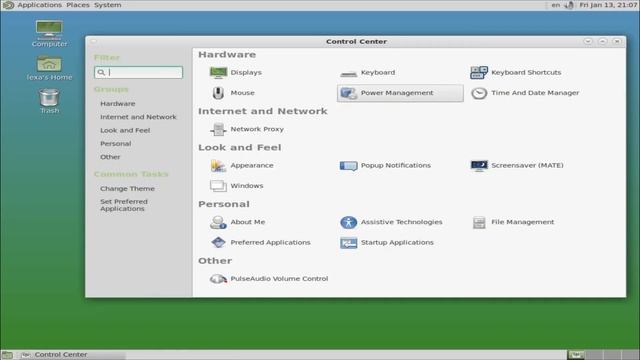Jump to Other group in sidebar
The height and width of the screenshot is (360, 640).
(x=110, y=157)
